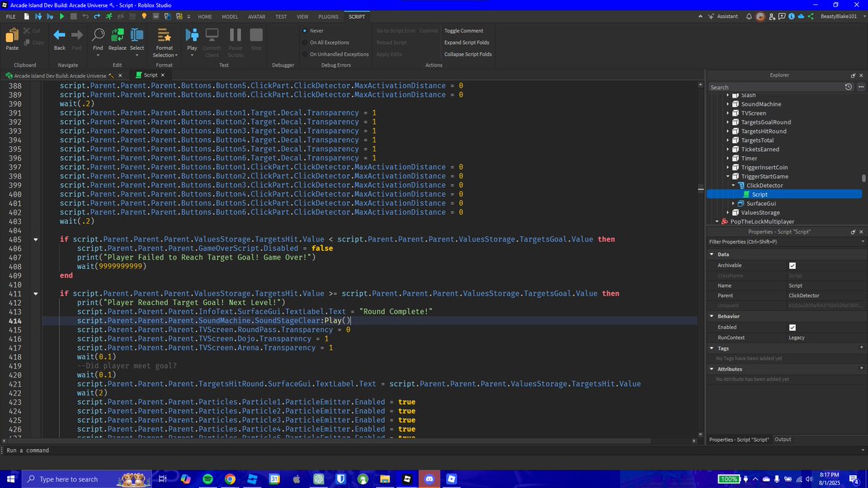Click the blue info circle icon
Screen dimensions: 868x488
pyautogui.click(x=791, y=16)
